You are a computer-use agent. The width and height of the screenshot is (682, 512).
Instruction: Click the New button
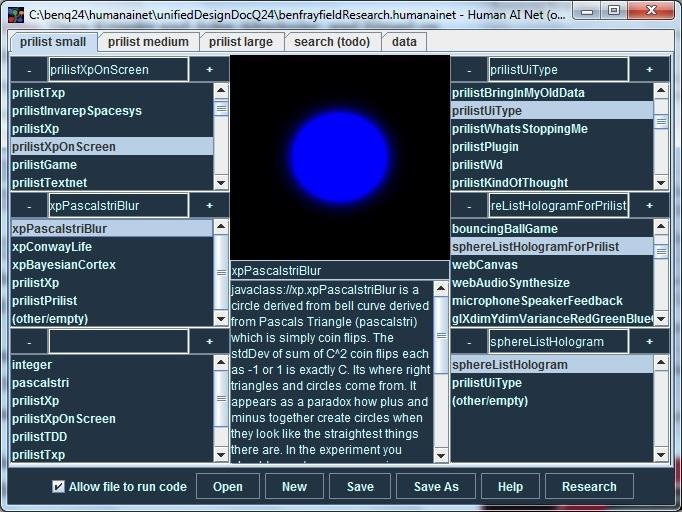(294, 486)
